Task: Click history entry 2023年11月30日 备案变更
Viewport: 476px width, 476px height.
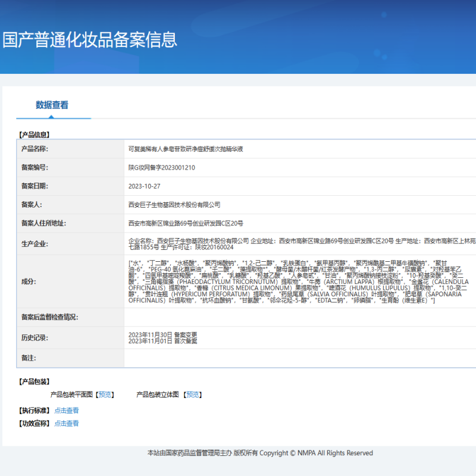Action: pos(162,334)
